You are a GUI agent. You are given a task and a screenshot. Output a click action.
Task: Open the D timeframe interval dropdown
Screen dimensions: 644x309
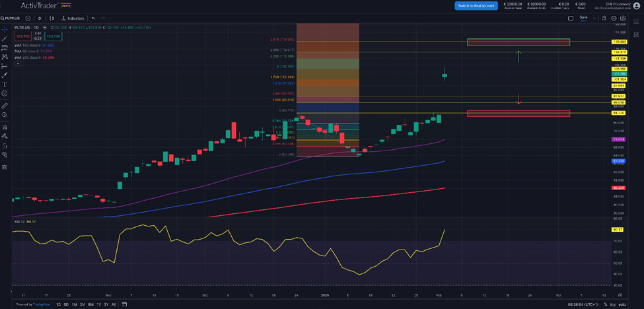(x=40, y=18)
